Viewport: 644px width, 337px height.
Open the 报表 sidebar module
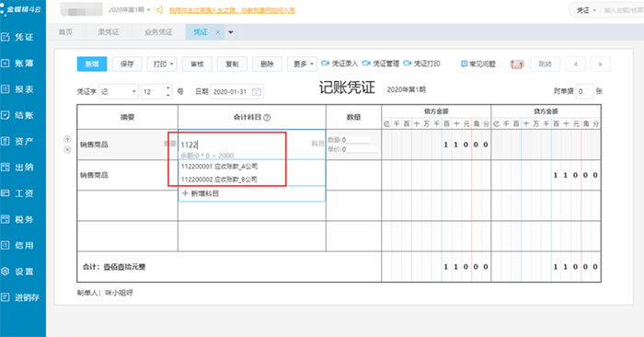click(18, 89)
